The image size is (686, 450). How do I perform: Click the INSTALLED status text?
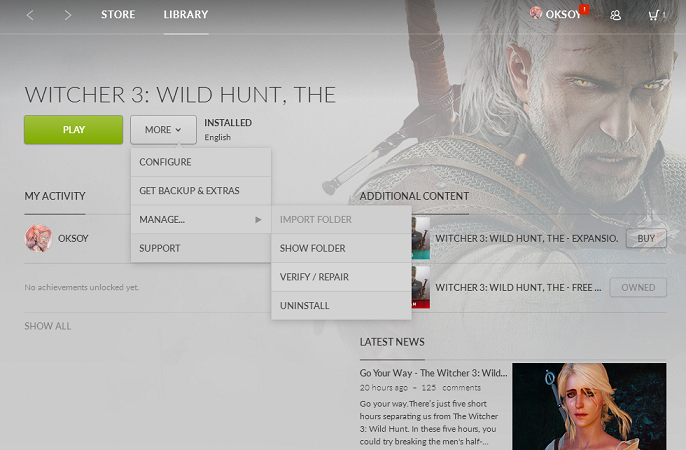[228, 123]
